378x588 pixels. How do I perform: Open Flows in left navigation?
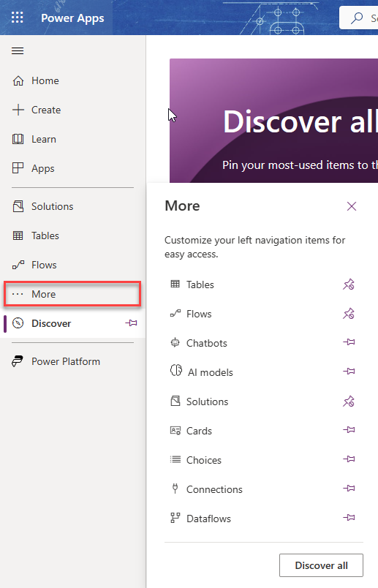coord(73,265)
